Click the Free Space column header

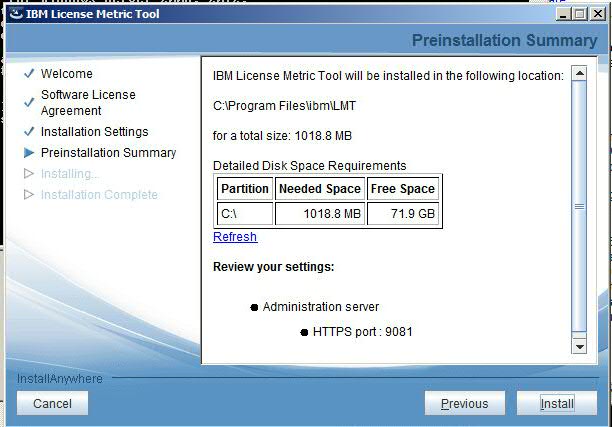[x=402, y=189]
